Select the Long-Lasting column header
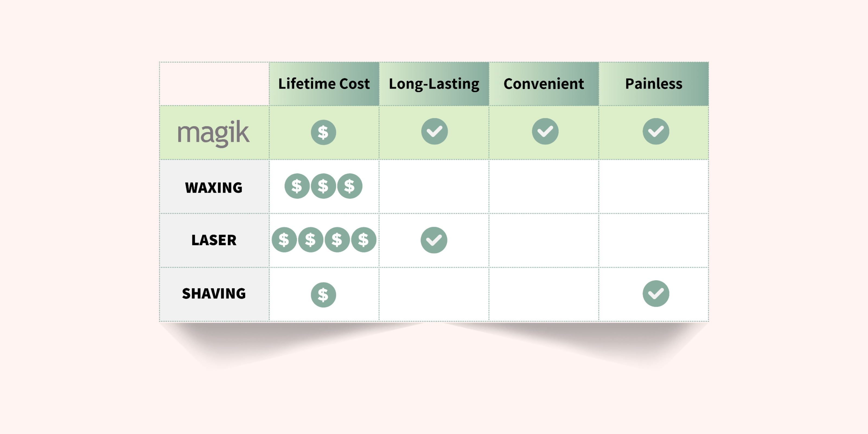This screenshot has height=434, width=868. click(x=434, y=84)
